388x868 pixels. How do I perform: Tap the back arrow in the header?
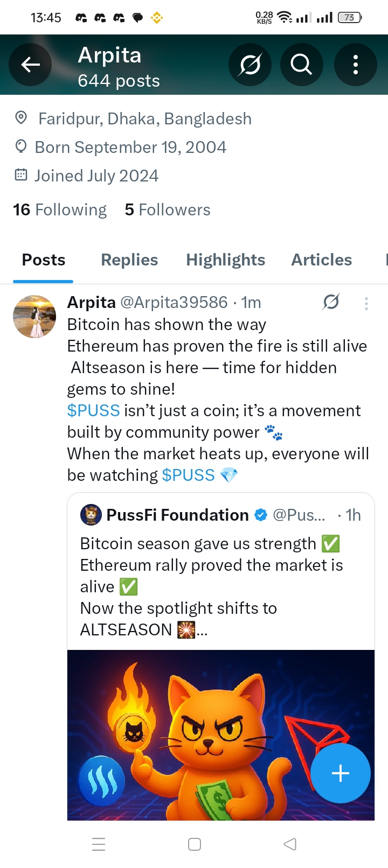(x=30, y=65)
